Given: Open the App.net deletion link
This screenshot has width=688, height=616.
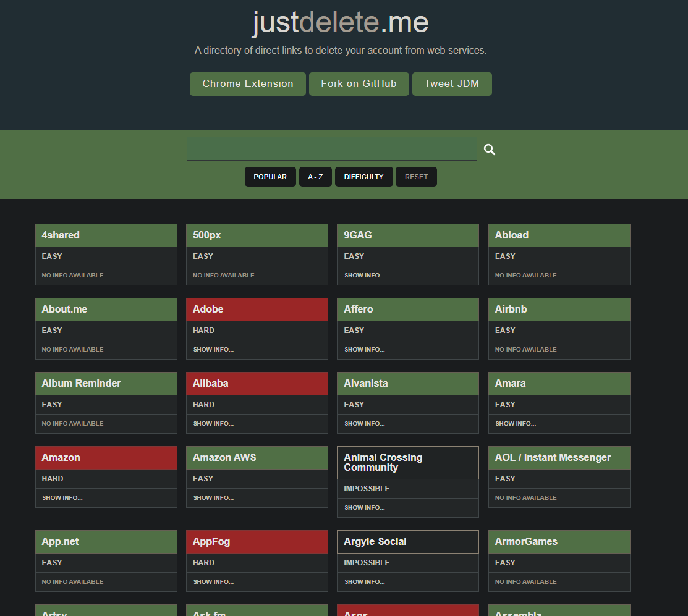Looking at the screenshot, I should (106, 542).
